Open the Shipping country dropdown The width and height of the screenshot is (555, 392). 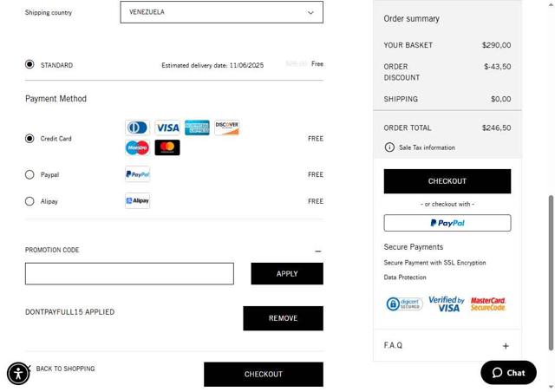(221, 12)
